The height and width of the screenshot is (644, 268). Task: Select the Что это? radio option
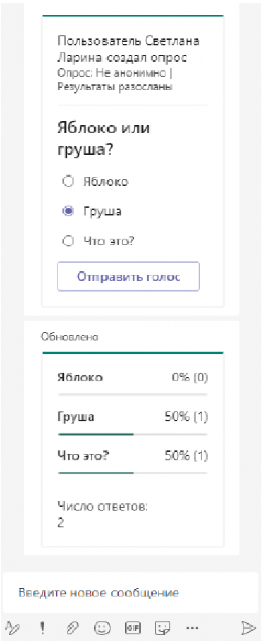(x=70, y=241)
